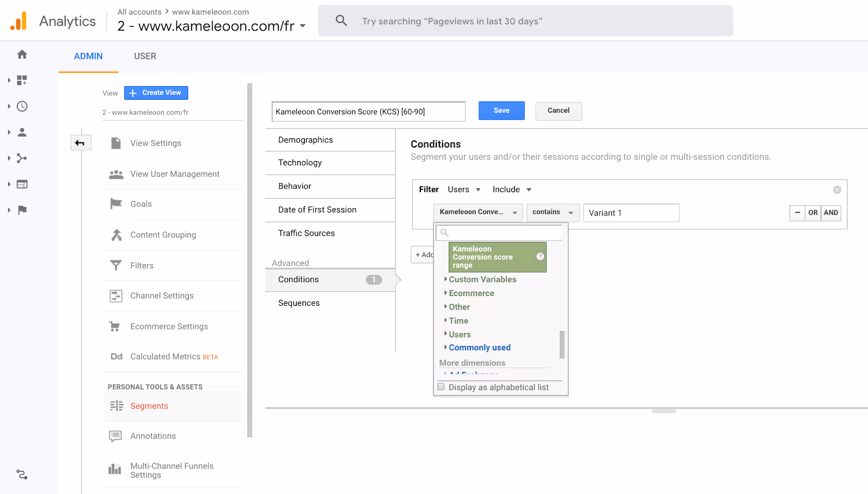Click the back arrow above View Settings
Viewport: 868px width, 494px height.
point(80,142)
